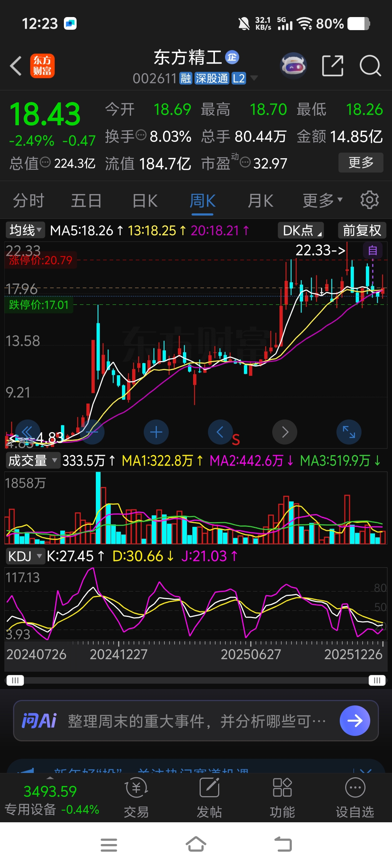Tap the 融 margin tag

point(186,78)
